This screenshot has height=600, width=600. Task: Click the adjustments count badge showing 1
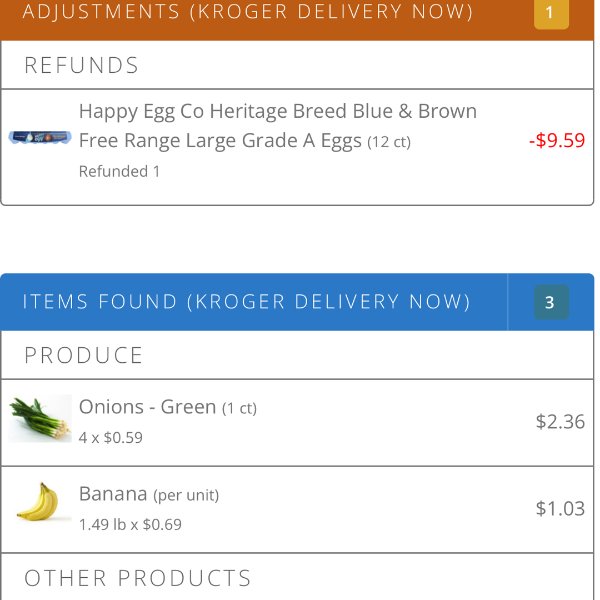coord(551,13)
